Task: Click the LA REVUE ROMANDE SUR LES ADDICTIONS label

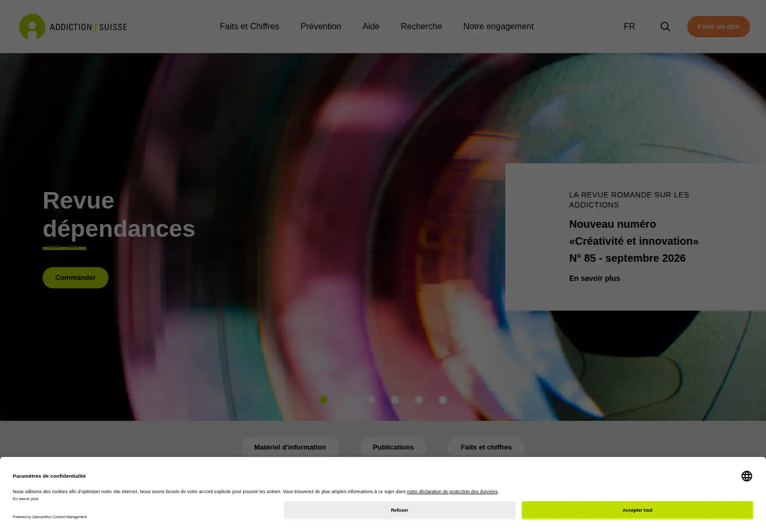Action: tap(629, 199)
